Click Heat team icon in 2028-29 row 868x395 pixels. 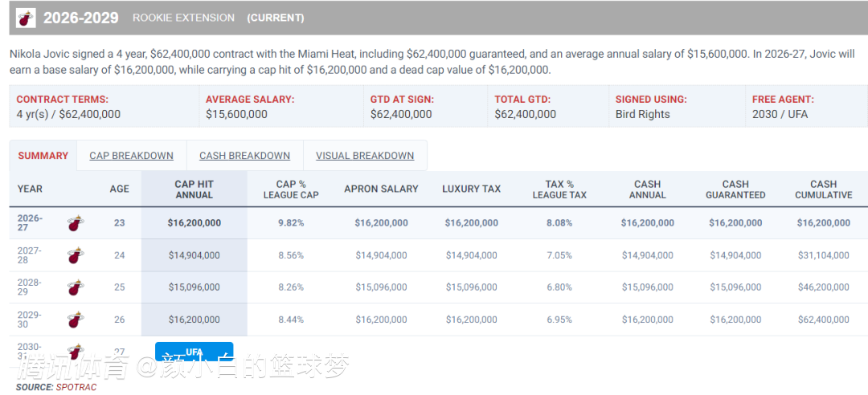click(76, 287)
